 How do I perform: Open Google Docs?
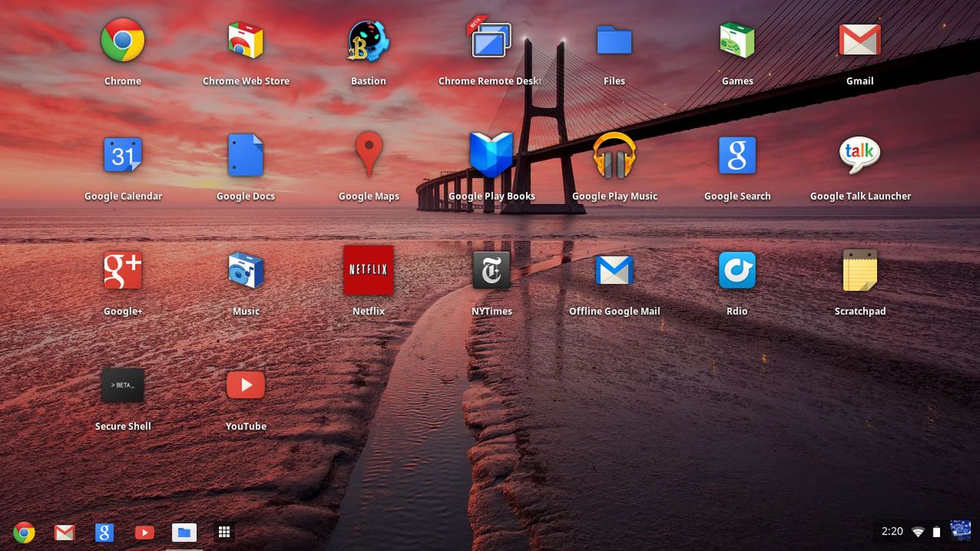(245, 154)
